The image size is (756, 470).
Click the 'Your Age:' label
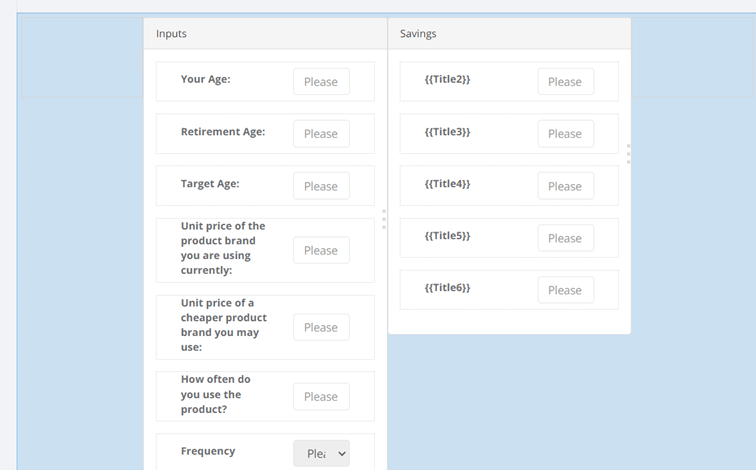205,79
